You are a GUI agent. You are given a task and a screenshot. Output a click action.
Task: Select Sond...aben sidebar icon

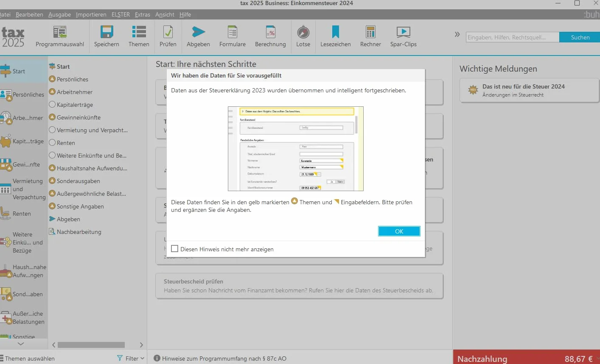6,294
